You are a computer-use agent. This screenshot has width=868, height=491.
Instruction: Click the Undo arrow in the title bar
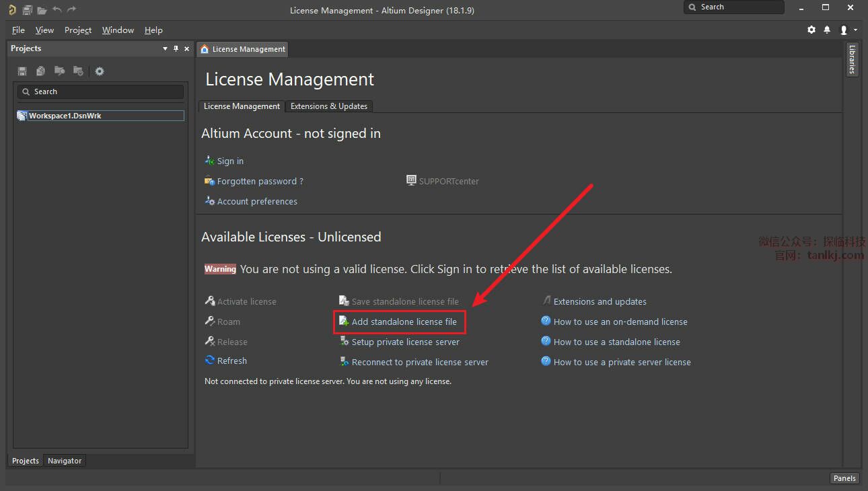(57, 9)
